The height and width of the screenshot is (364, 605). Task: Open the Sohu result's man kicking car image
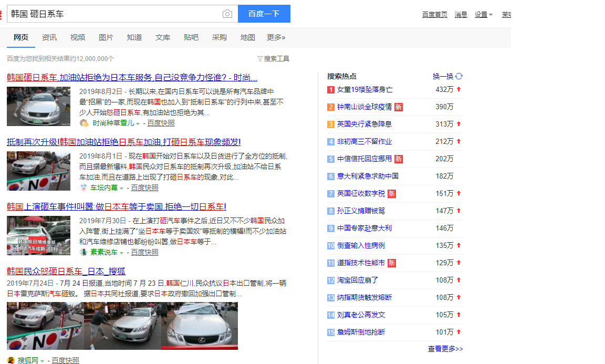coord(122,326)
